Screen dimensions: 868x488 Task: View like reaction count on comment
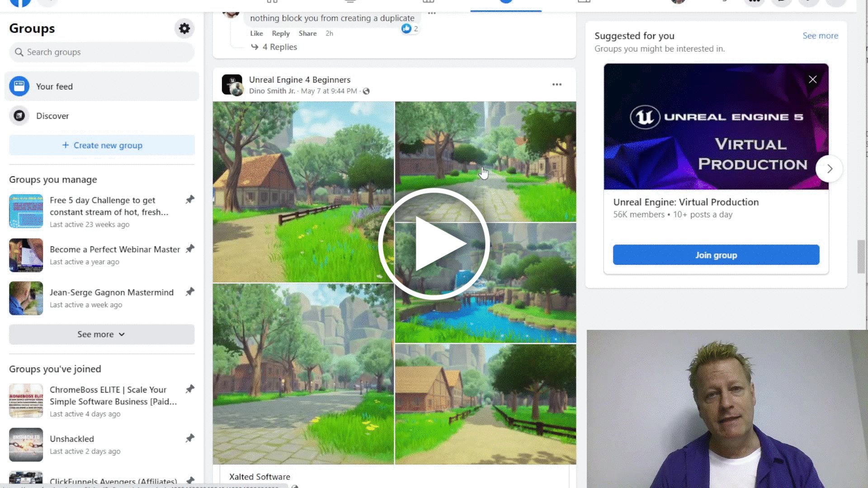pos(410,29)
